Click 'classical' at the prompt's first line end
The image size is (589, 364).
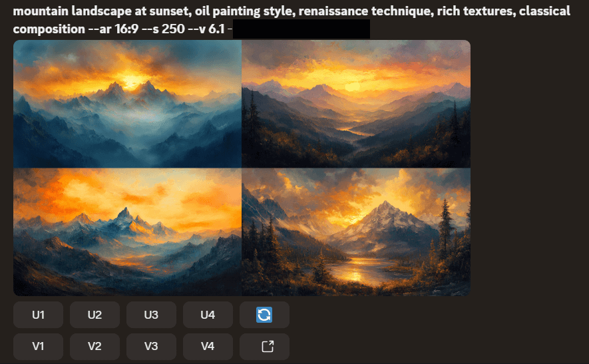tap(544, 11)
